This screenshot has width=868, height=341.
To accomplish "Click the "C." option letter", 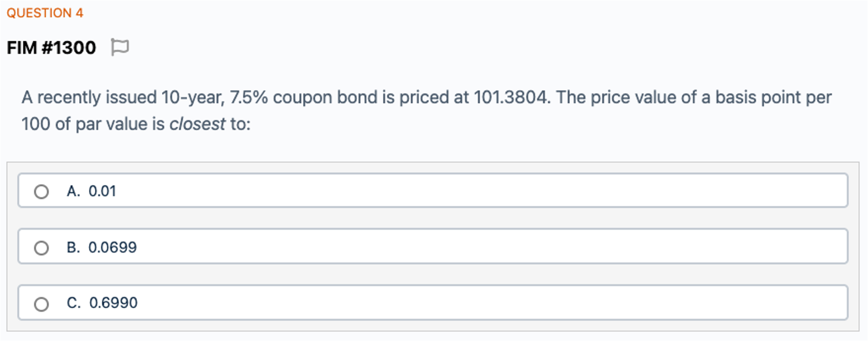I will pyautogui.click(x=73, y=303).
